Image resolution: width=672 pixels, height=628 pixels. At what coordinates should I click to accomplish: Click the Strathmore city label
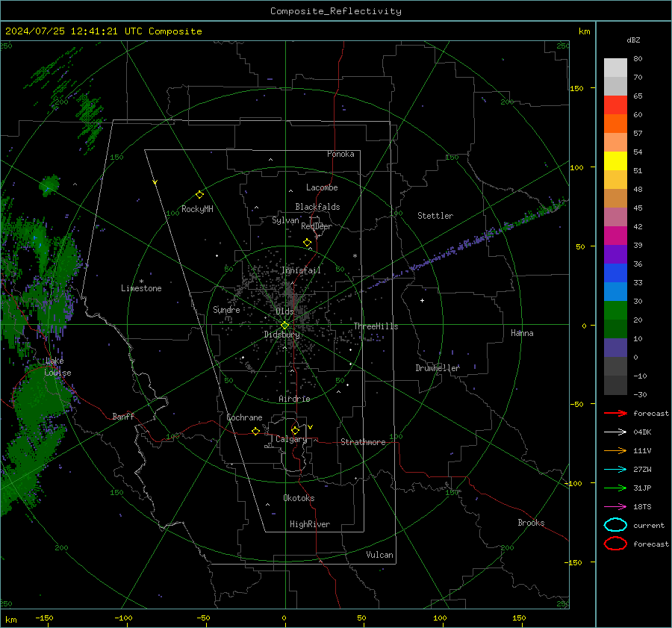pos(363,442)
